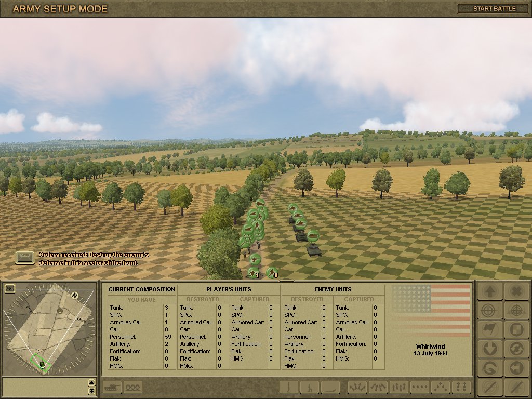532x399 pixels.
Task: Select the single crosshair attack icon
Action: [x=489, y=311]
